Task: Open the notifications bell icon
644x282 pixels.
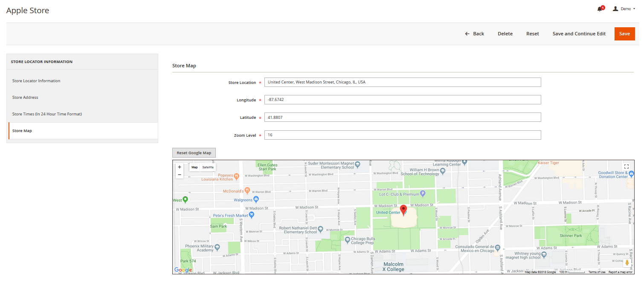Action: pos(600,9)
